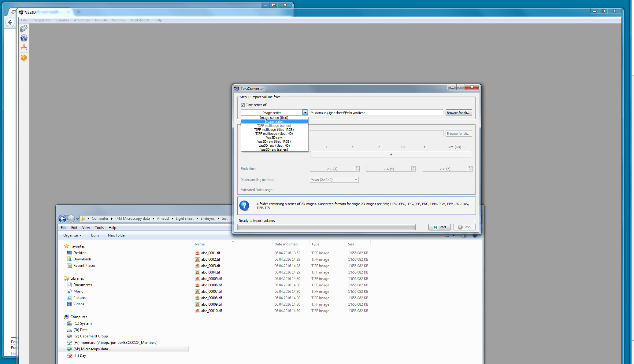Open the Explorer View menu
The height and width of the screenshot is (364, 634).
[86, 228]
